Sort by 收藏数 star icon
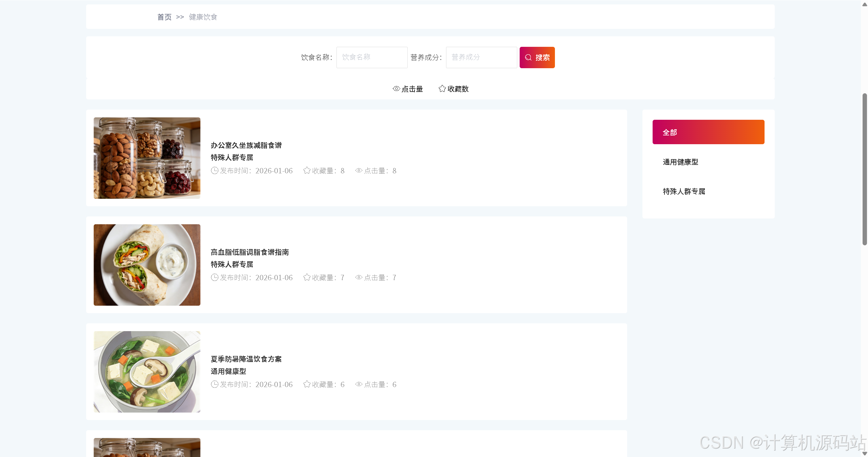 coord(442,89)
